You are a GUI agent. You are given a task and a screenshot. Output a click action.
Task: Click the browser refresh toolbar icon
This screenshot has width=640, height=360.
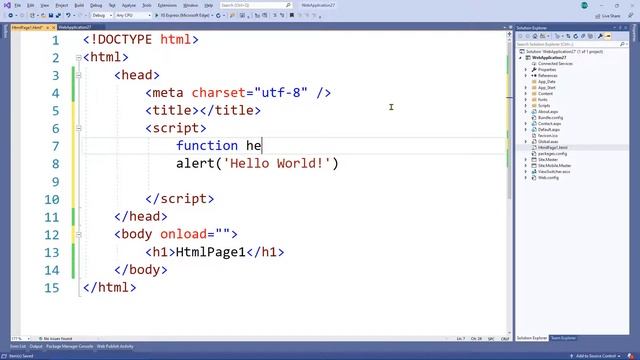point(218,16)
